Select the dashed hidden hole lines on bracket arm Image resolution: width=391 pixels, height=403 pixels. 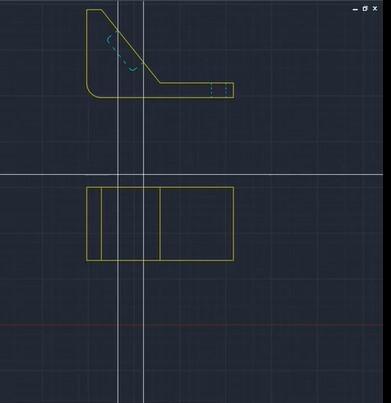219,90
